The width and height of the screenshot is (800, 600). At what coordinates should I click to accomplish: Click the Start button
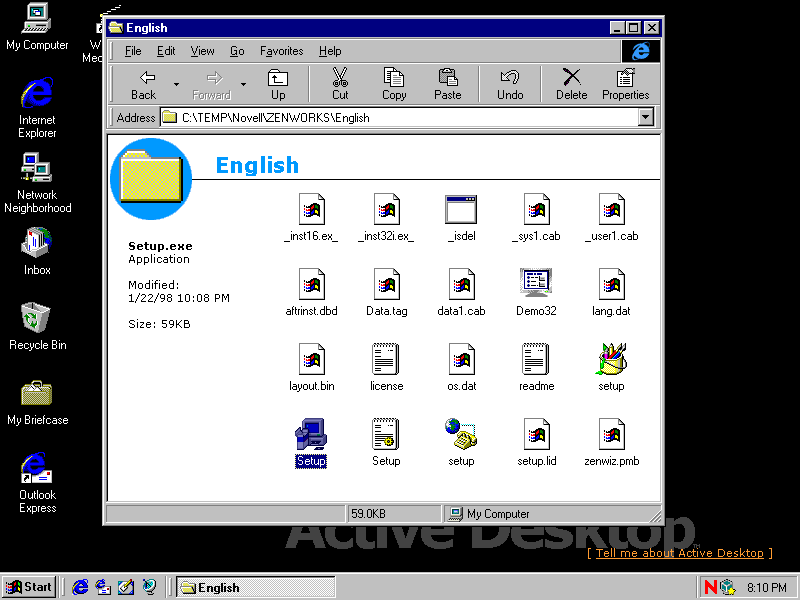pyautogui.click(x=29, y=587)
